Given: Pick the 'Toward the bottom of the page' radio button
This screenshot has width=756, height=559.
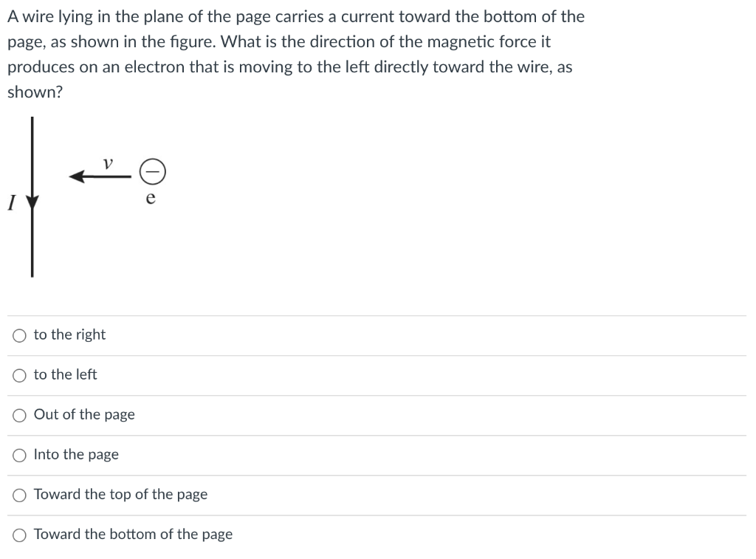Looking at the screenshot, I should pos(19,535).
